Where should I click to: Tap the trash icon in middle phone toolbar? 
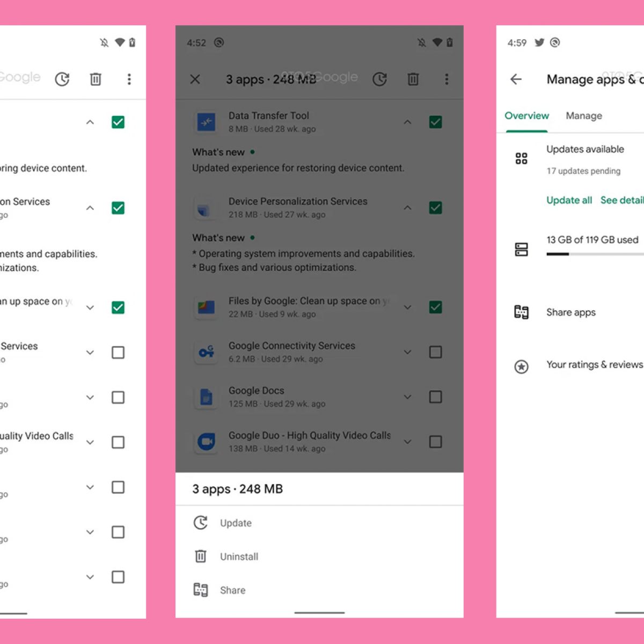[x=413, y=79]
